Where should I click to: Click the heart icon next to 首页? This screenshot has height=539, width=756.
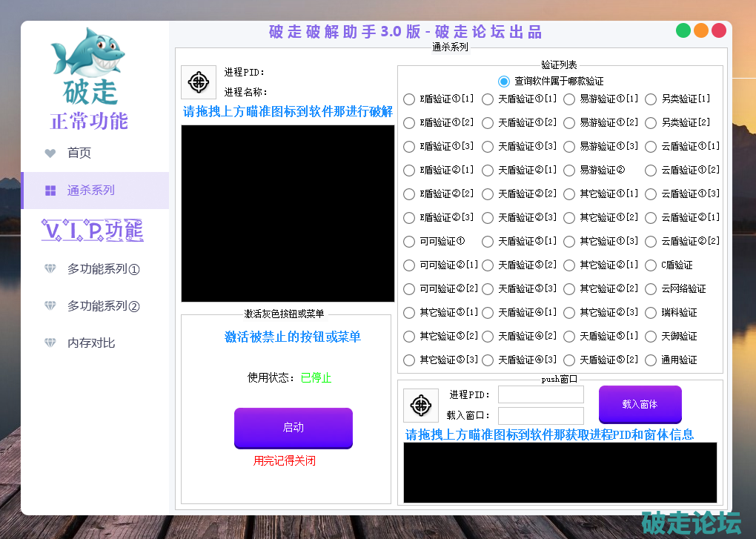tap(50, 153)
